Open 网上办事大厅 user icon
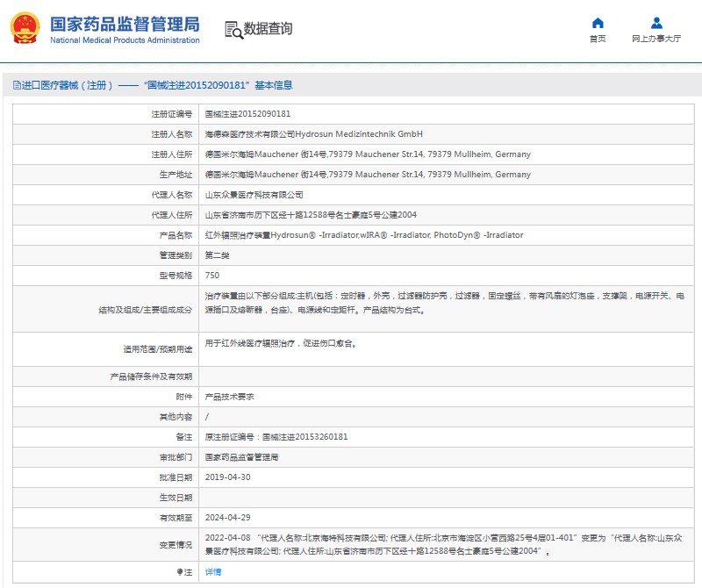702x588 pixels. pos(656,23)
